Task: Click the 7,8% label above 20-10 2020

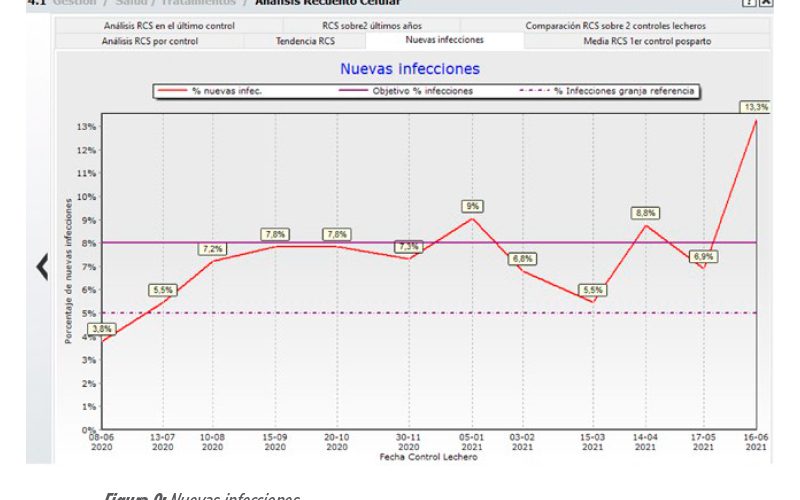Action: tap(337, 235)
